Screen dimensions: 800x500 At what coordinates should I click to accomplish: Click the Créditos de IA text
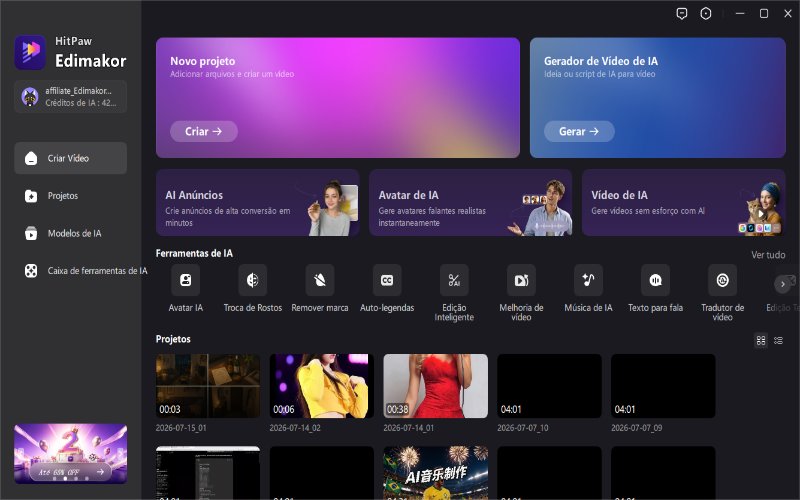coord(81,103)
